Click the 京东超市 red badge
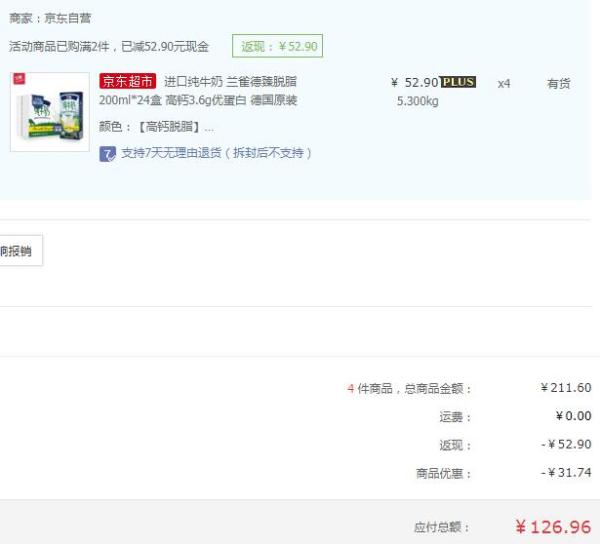Screen dimensions: 600x544 127,81
